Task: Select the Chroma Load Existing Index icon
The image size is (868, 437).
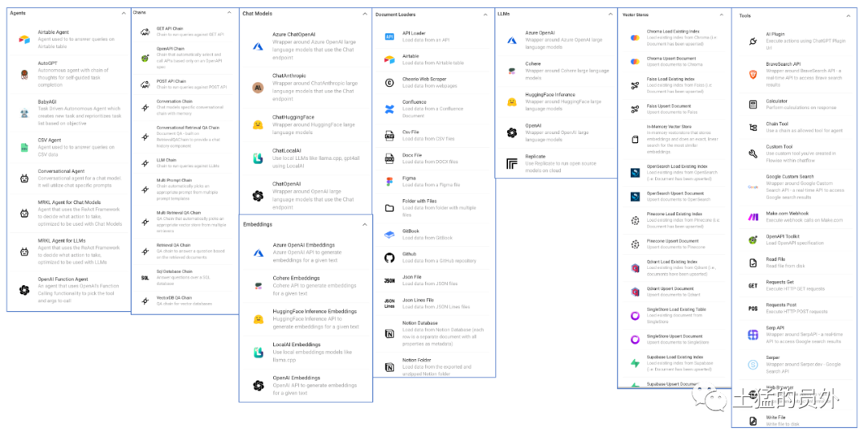Action: (635, 38)
